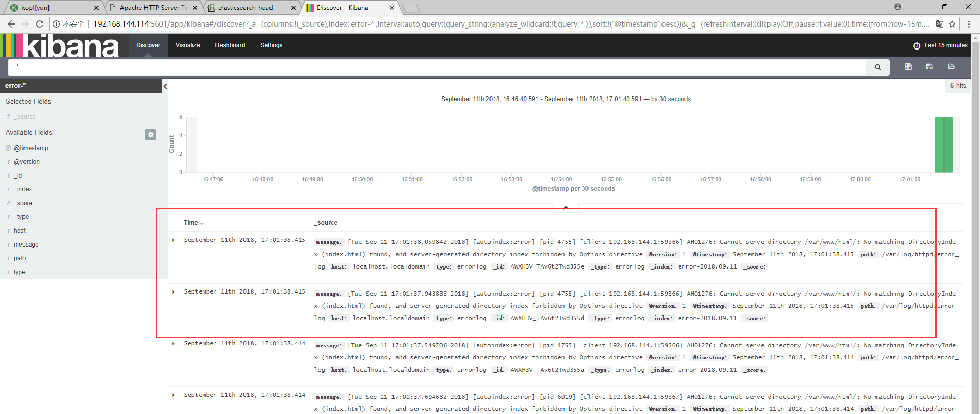
Task: Go forward with browser forward arrow
Action: pyautogui.click(x=26, y=24)
